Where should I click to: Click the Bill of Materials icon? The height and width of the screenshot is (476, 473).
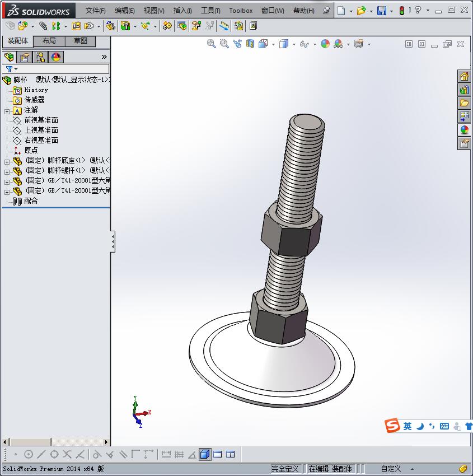(182, 26)
